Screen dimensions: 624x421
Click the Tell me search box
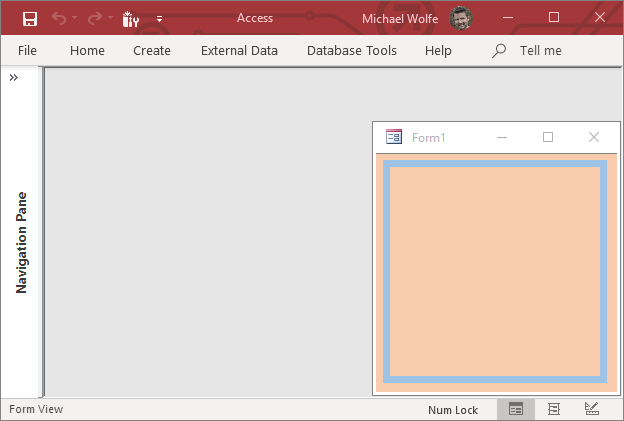coord(540,51)
